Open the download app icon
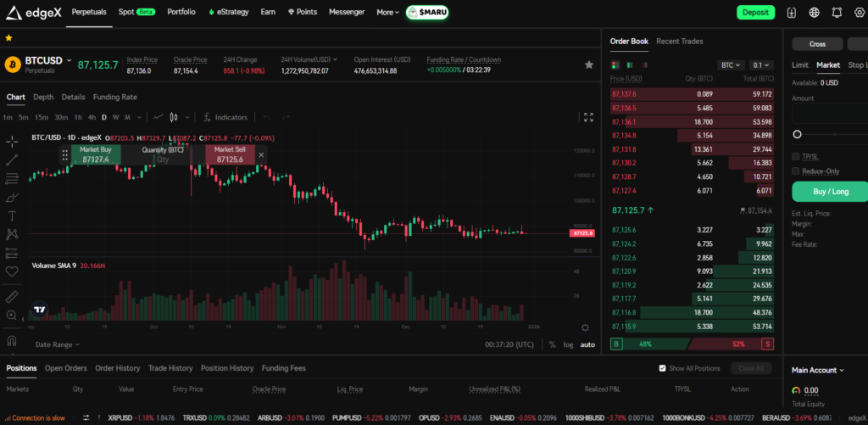 pyautogui.click(x=792, y=12)
